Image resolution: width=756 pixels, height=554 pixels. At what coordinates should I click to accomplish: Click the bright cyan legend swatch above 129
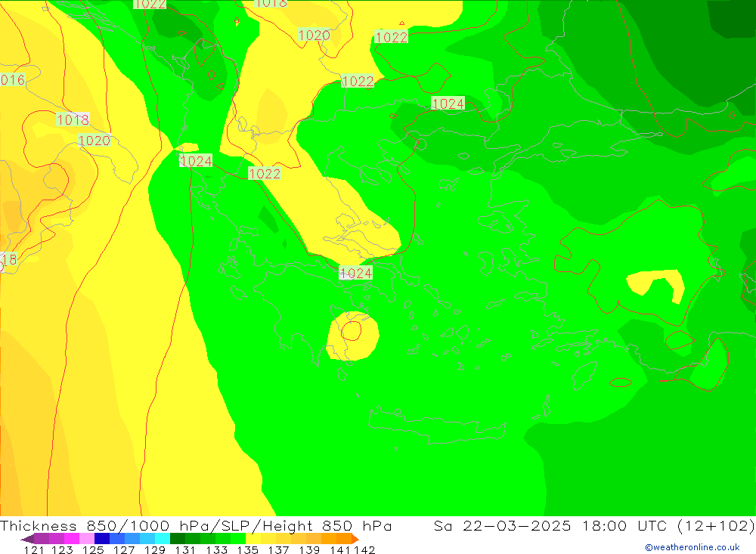(x=163, y=539)
